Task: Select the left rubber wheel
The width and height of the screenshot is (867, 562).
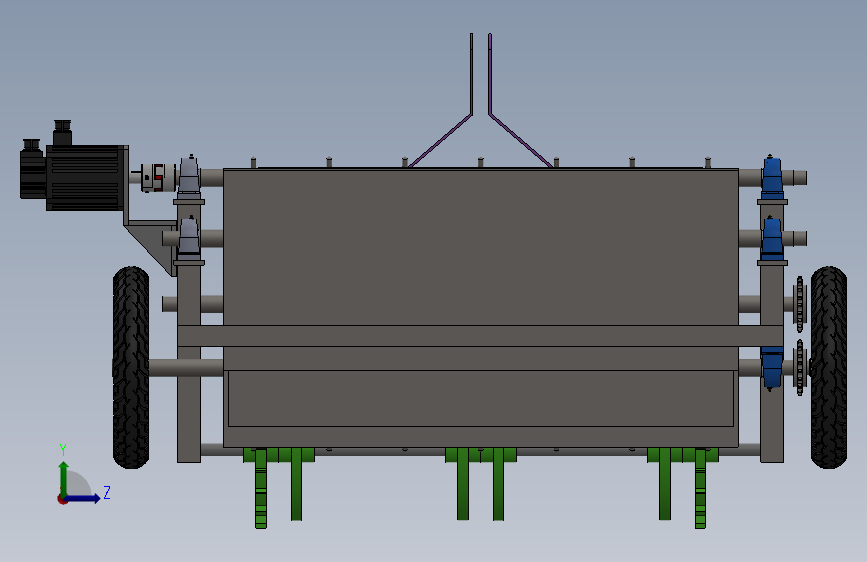Action: click(x=131, y=367)
